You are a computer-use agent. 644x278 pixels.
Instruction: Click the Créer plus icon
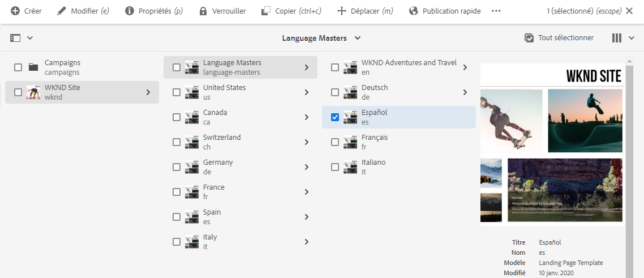click(15, 11)
